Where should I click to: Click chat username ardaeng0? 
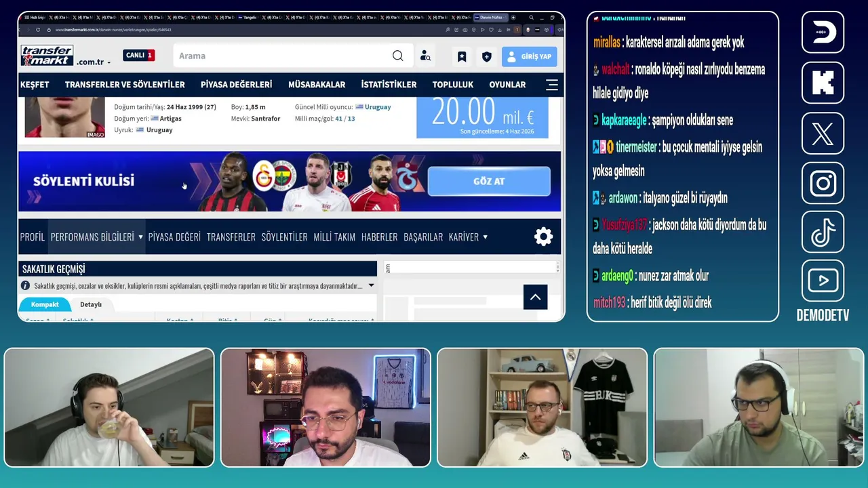[x=617, y=276]
